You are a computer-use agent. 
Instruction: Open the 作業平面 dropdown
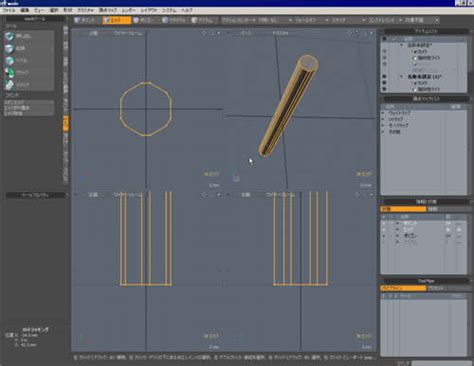tap(422, 20)
